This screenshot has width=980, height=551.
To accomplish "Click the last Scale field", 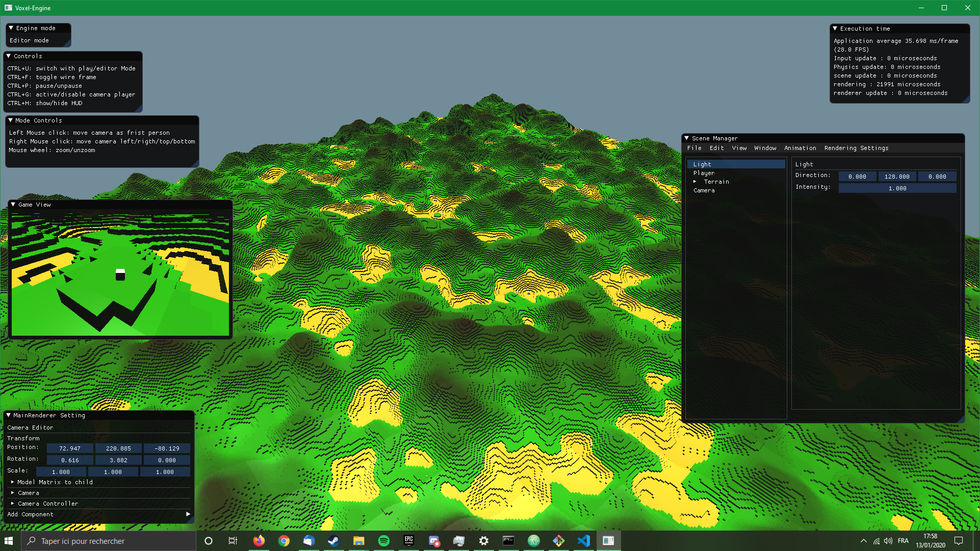I will pos(165,472).
